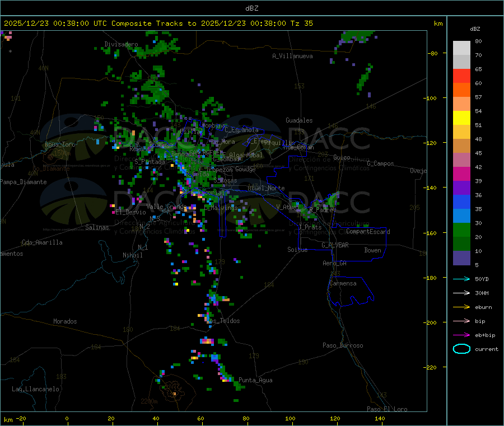Click the Atuel_Norte map label
Image resolution: width=504 pixels, height=426 pixels.
(266, 188)
